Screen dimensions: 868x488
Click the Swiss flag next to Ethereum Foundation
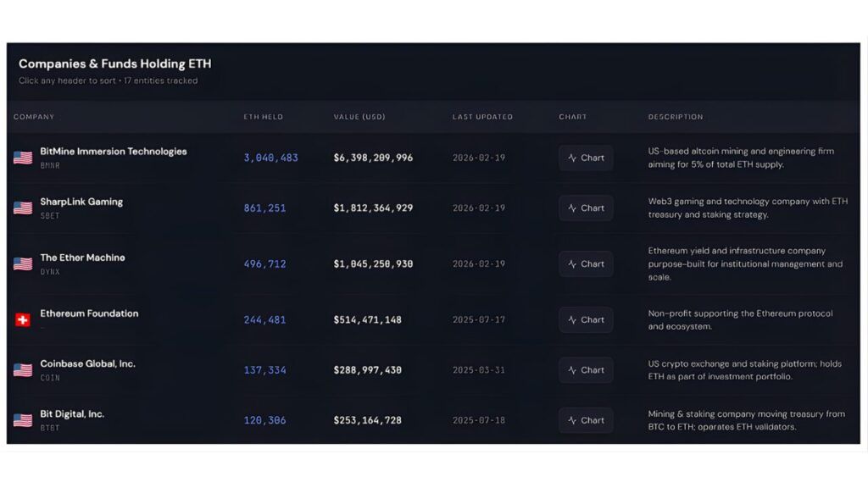[x=23, y=317]
